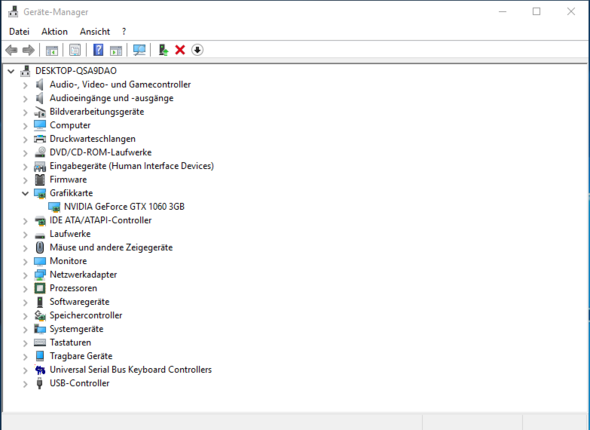Click the black down-arrow toolbar icon
The image size is (590, 430).
tap(197, 50)
